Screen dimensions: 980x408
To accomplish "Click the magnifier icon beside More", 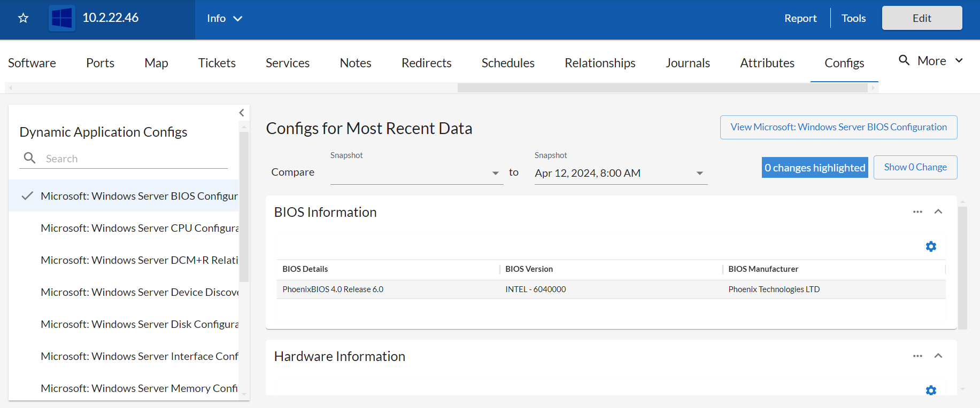I will 904,60.
